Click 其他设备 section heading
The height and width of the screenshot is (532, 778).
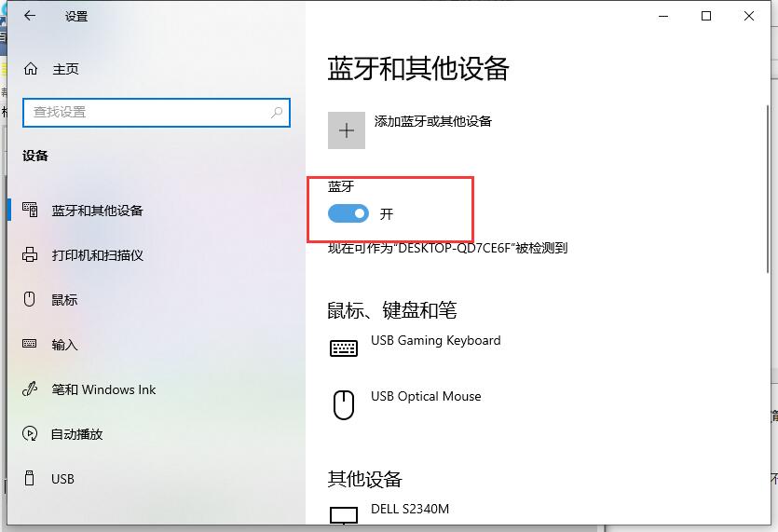click(364, 479)
